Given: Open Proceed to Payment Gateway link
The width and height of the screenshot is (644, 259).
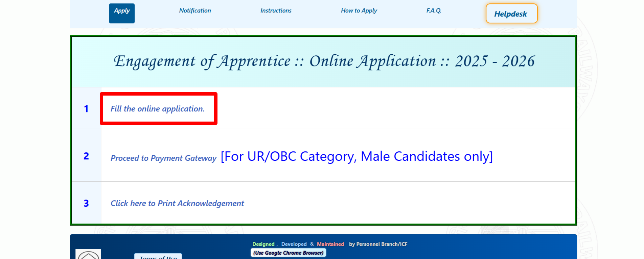Looking at the screenshot, I should 163,158.
